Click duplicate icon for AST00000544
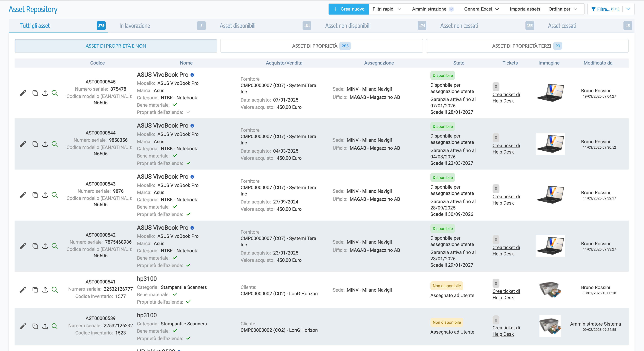The height and width of the screenshot is (351, 644). click(35, 144)
